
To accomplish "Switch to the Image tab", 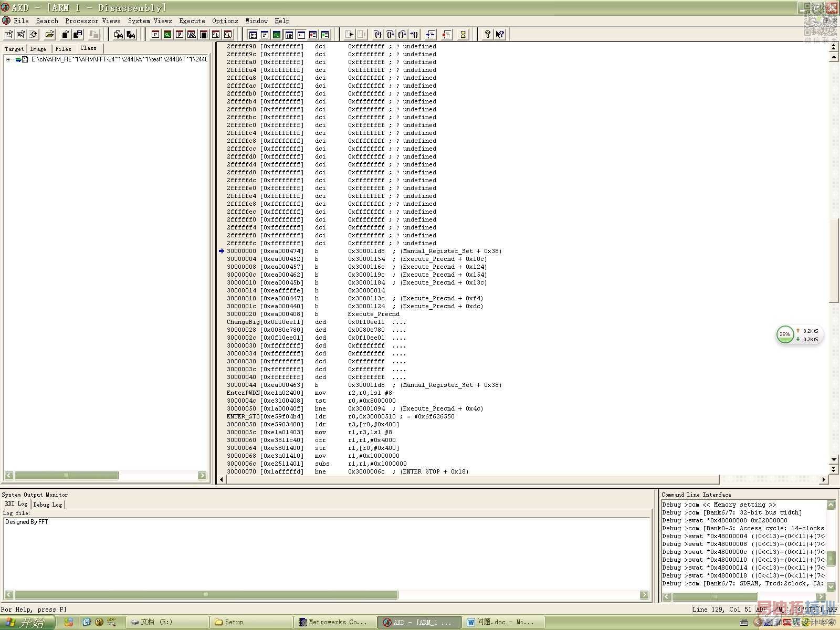I will coord(38,49).
